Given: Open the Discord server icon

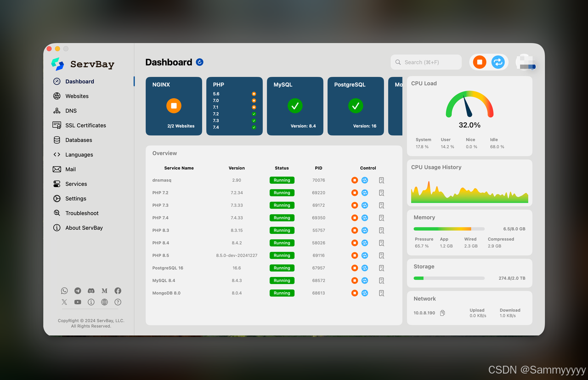Looking at the screenshot, I should (91, 291).
